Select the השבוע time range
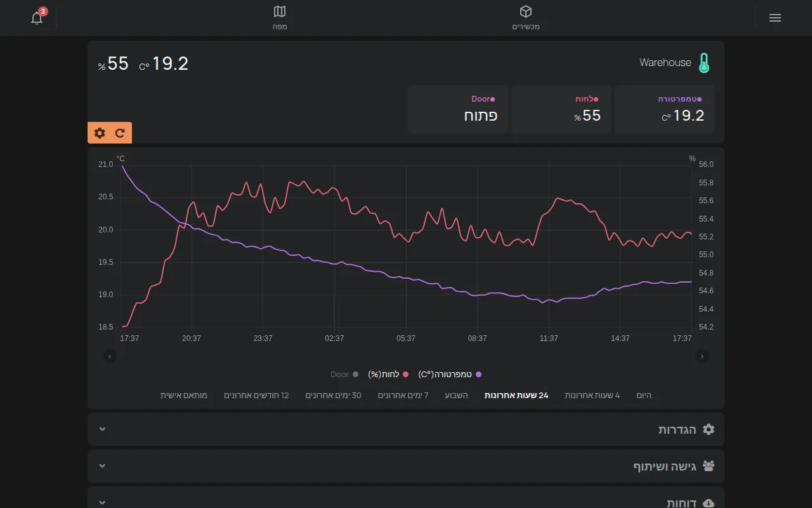The width and height of the screenshot is (812, 508). [456, 395]
